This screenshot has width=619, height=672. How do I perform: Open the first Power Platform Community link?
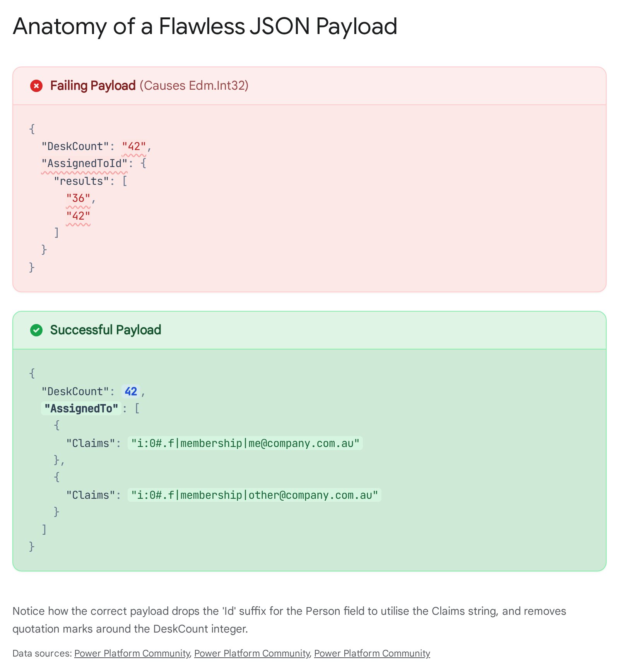[132, 653]
